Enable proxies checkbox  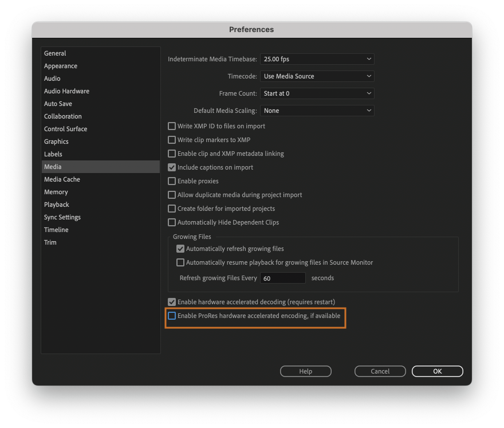172,181
